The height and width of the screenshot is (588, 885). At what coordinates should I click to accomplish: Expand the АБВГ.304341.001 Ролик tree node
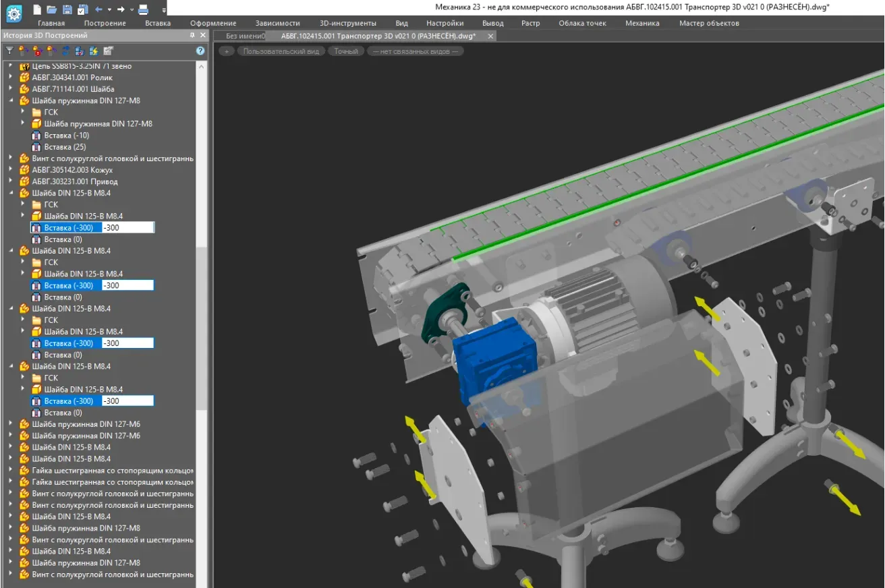[x=10, y=78]
